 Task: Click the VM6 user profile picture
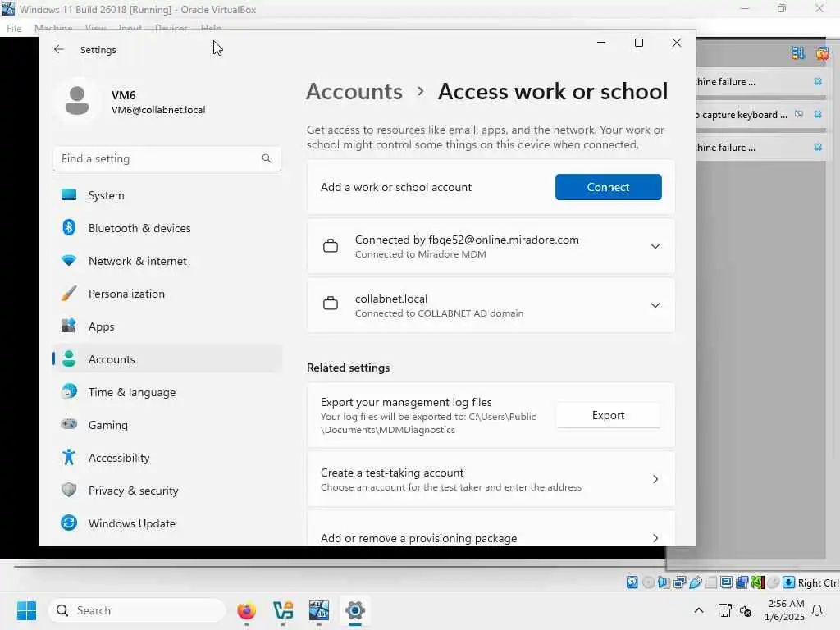tap(77, 101)
